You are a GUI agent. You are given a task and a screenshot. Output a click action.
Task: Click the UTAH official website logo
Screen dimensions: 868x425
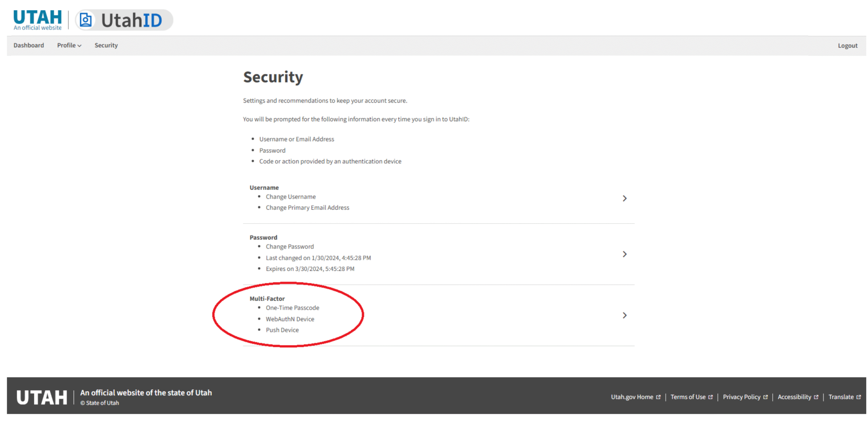pyautogui.click(x=37, y=20)
